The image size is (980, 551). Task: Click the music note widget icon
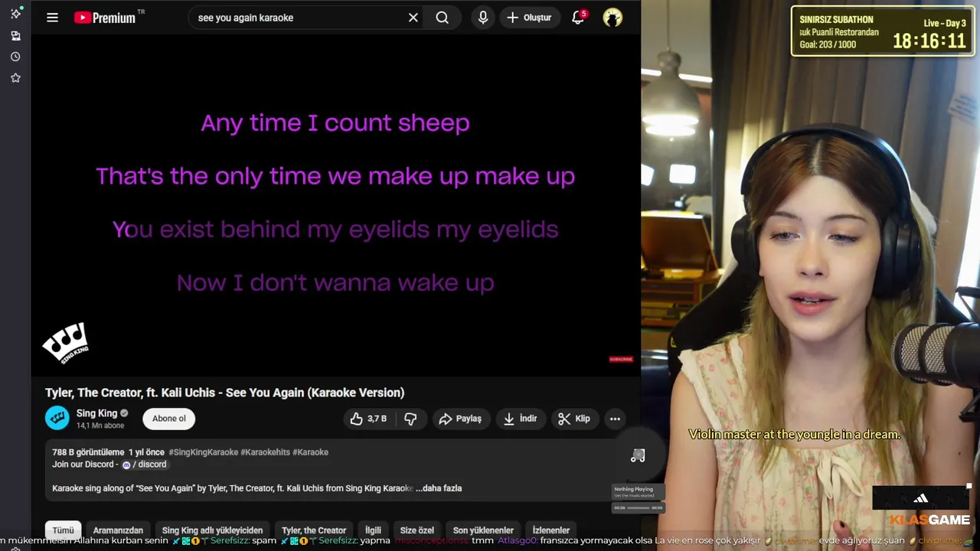point(638,456)
